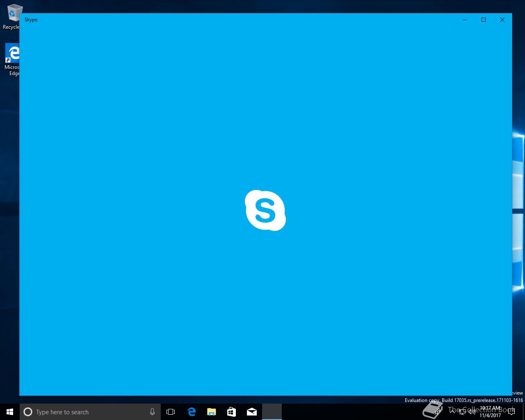Show hidden system tray icons

pyautogui.click(x=453, y=412)
